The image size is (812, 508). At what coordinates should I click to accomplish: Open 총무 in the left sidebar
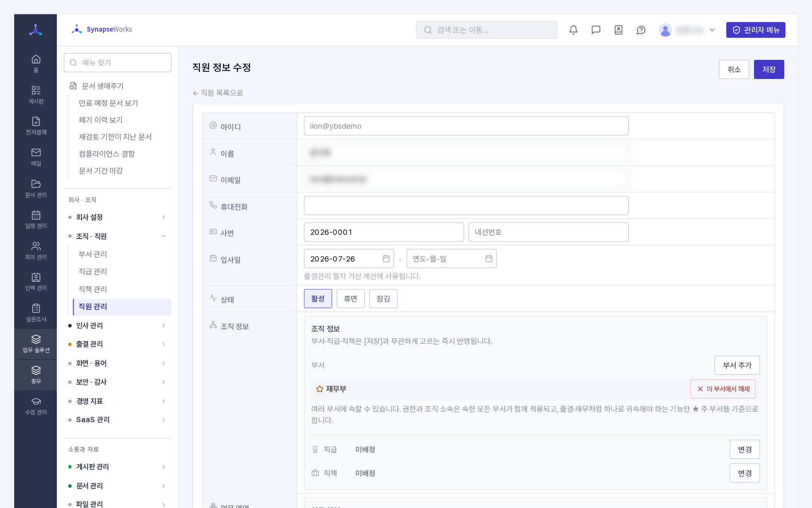[x=36, y=375]
